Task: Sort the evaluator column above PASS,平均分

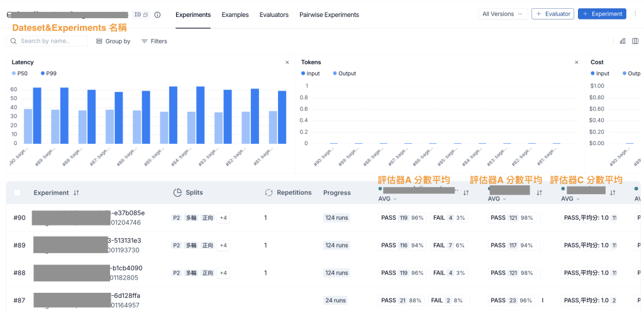Action: click(x=613, y=193)
